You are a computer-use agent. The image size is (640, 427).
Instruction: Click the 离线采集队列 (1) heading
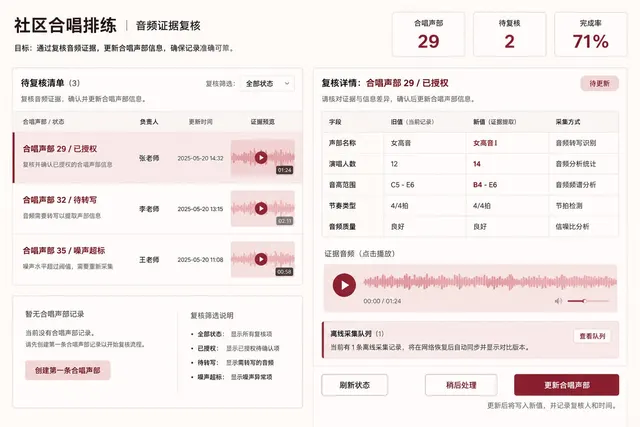click(357, 334)
